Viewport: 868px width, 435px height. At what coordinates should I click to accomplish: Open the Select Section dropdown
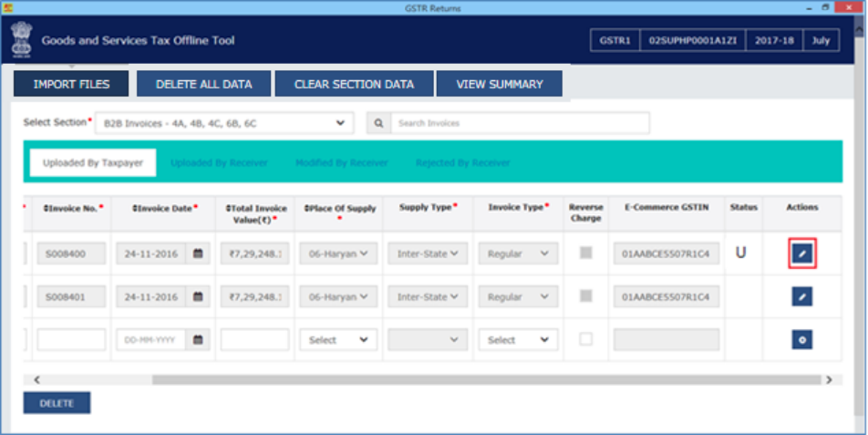coord(224,123)
